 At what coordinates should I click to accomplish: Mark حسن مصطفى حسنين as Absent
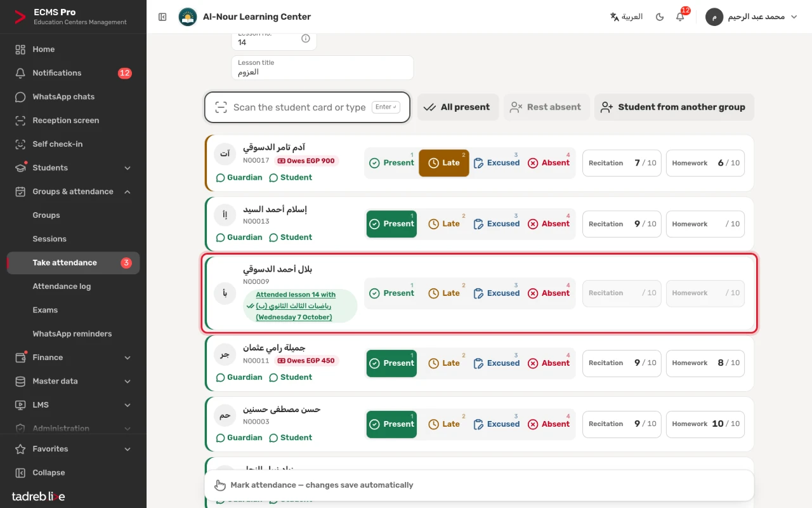click(549, 424)
